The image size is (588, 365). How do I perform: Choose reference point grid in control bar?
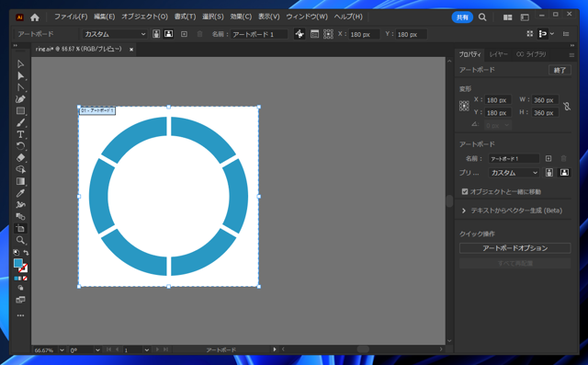pyautogui.click(x=328, y=34)
